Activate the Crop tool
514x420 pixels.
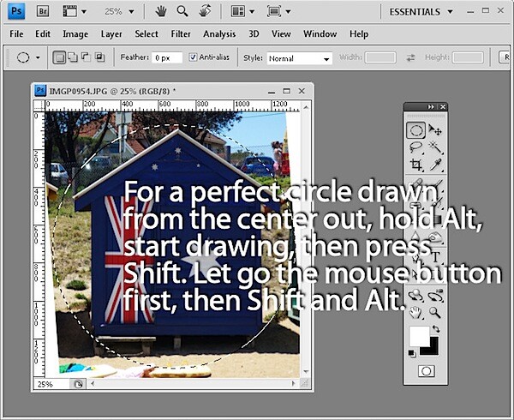click(415, 165)
